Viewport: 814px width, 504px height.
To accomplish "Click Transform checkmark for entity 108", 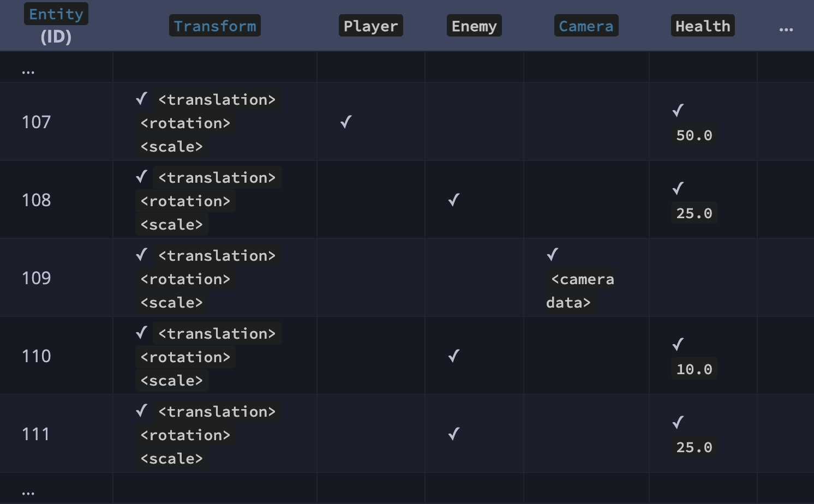I will point(142,177).
